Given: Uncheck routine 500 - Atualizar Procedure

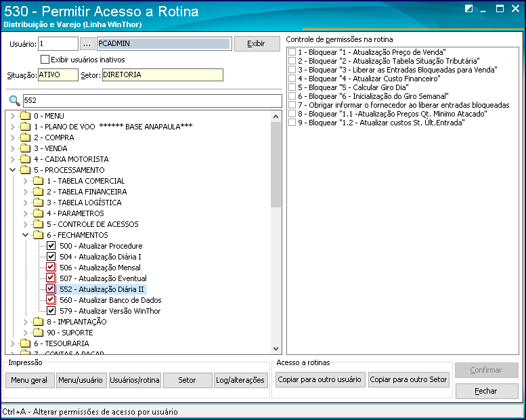Looking at the screenshot, I should pos(51,246).
